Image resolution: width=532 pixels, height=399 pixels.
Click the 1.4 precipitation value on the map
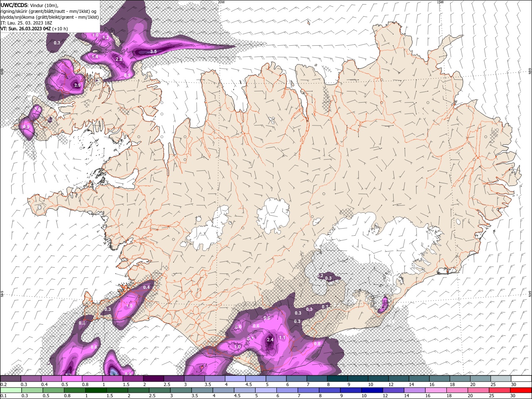(95, 57)
